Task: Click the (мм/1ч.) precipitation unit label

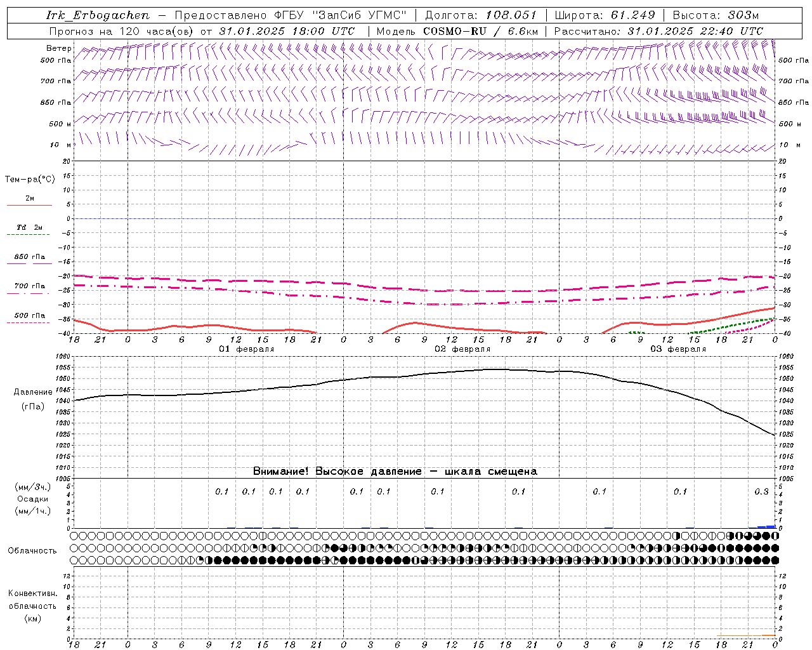Action: point(33,511)
